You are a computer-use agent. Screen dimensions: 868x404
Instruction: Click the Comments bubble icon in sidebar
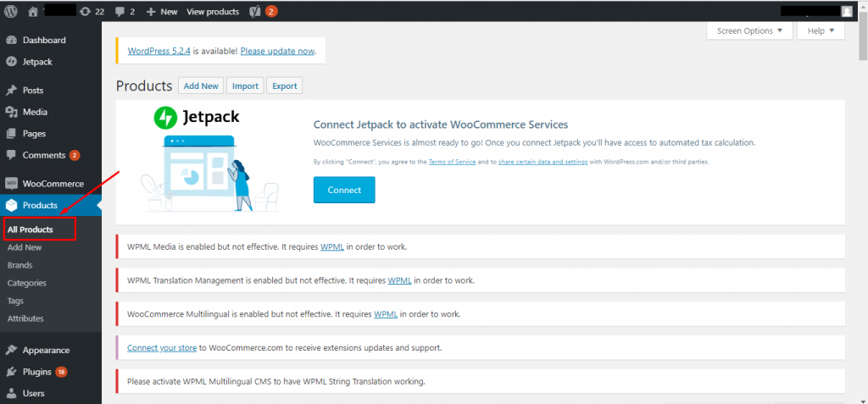(x=11, y=156)
